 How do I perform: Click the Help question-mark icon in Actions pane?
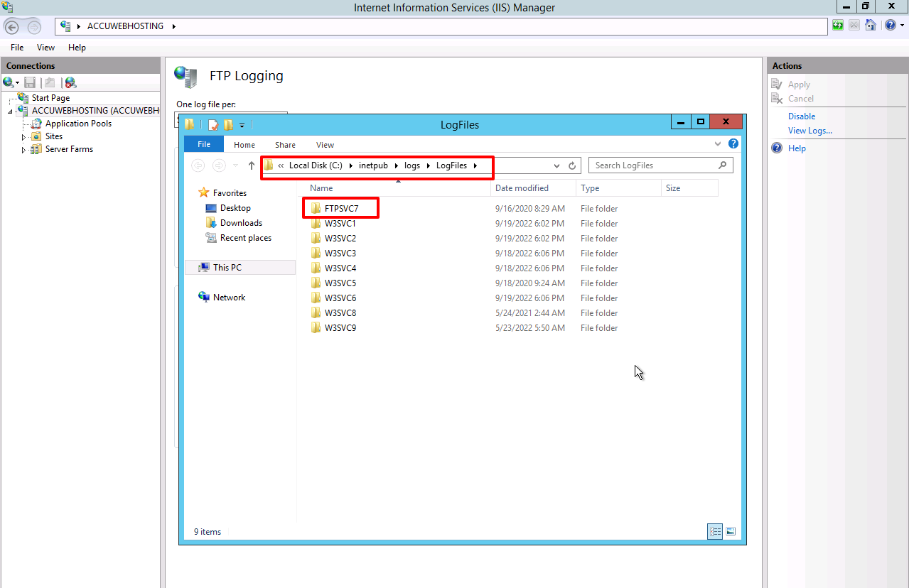click(x=778, y=148)
